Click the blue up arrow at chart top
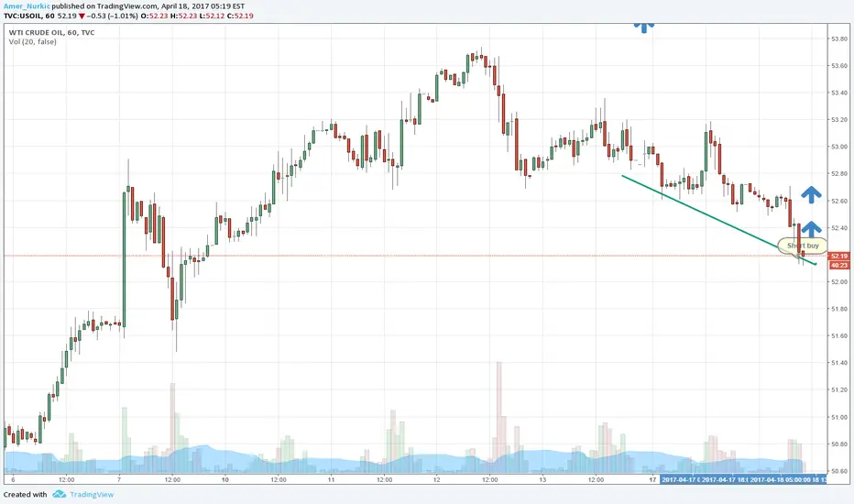 644,27
